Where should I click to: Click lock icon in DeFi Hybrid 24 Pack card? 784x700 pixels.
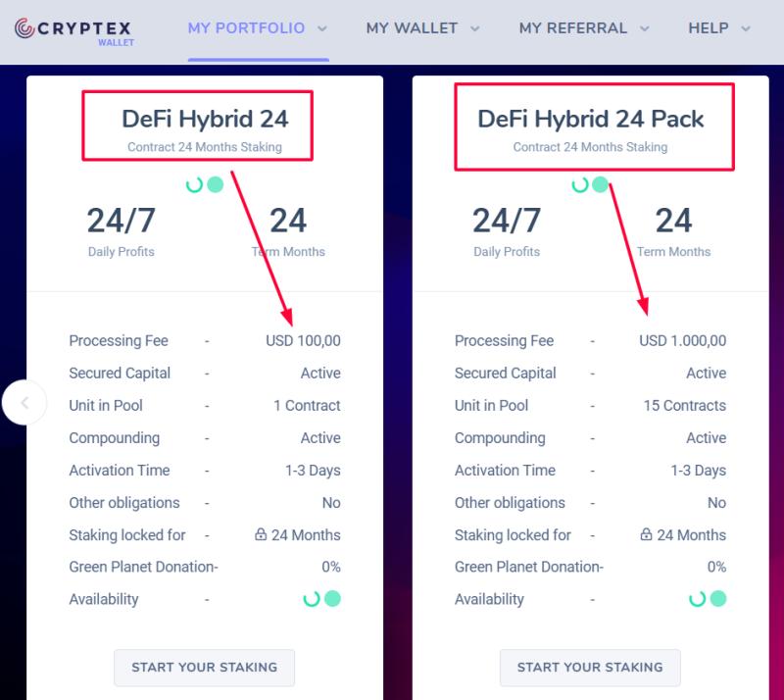[646, 535]
